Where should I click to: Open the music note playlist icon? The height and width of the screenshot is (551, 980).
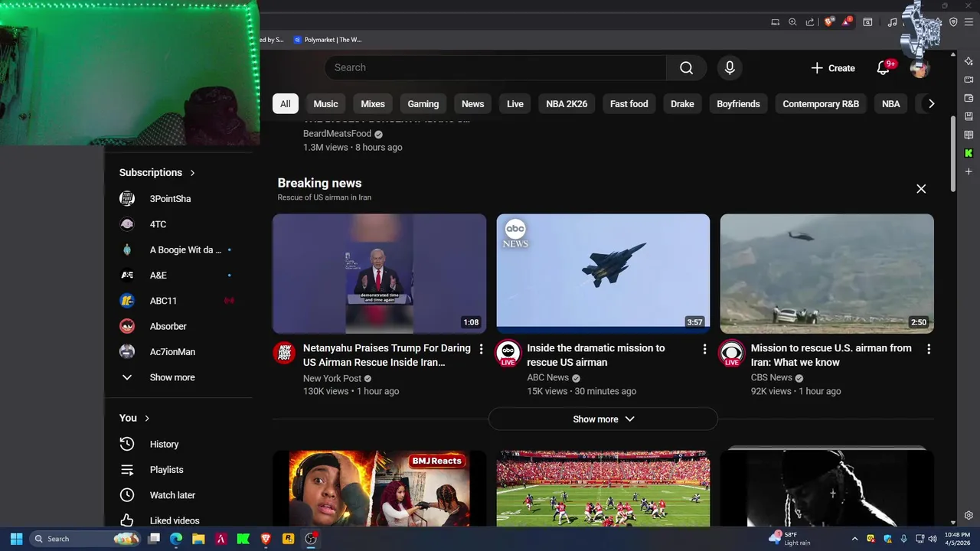point(893,22)
